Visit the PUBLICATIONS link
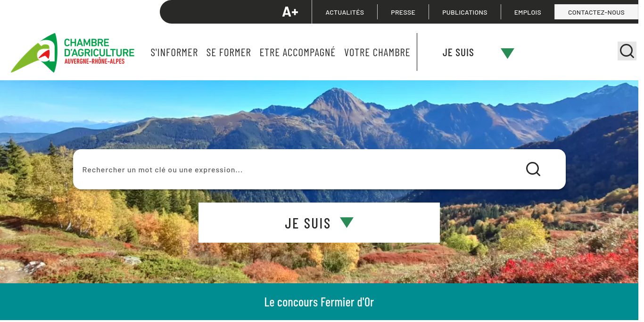Image resolution: width=644 pixels, height=322 pixels. coord(465,12)
